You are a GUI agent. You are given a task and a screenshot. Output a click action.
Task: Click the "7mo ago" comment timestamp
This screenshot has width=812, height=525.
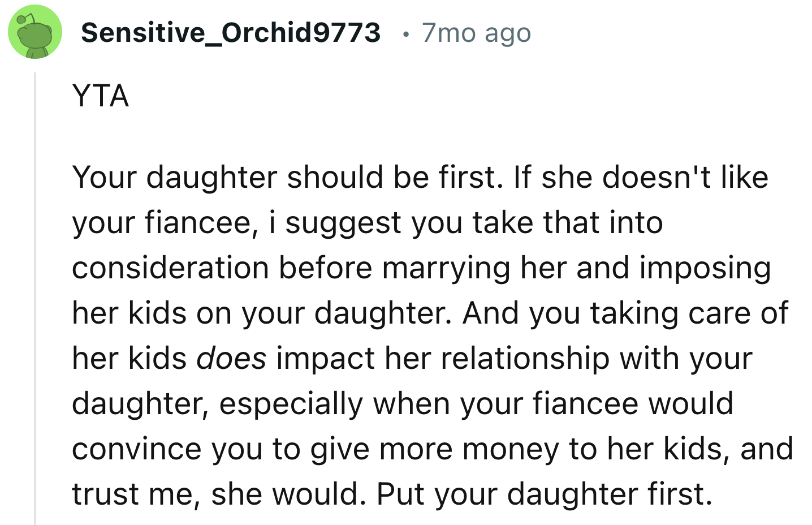pyautogui.click(x=476, y=33)
